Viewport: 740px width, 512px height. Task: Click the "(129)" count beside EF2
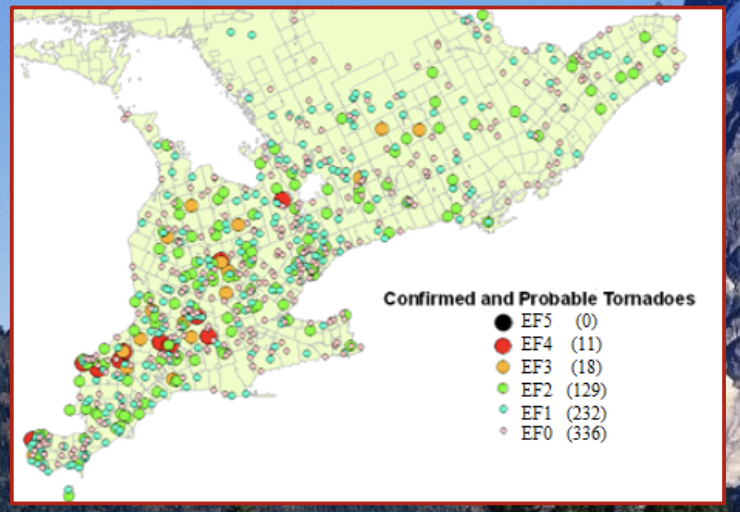tap(586, 390)
